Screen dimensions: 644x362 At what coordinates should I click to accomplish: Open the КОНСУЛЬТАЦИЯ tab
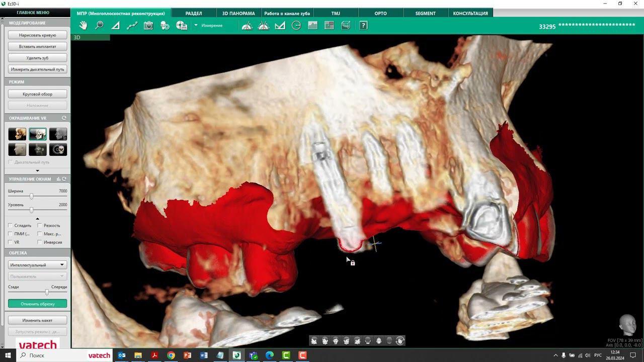[470, 13]
